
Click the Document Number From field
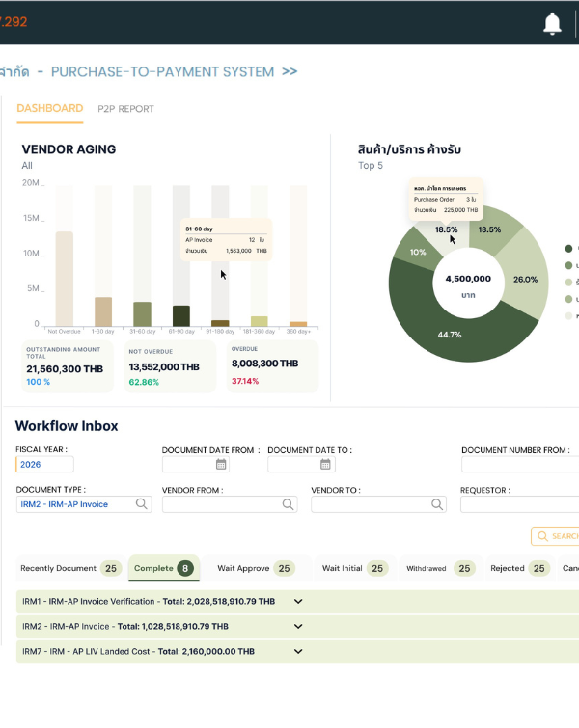point(520,465)
